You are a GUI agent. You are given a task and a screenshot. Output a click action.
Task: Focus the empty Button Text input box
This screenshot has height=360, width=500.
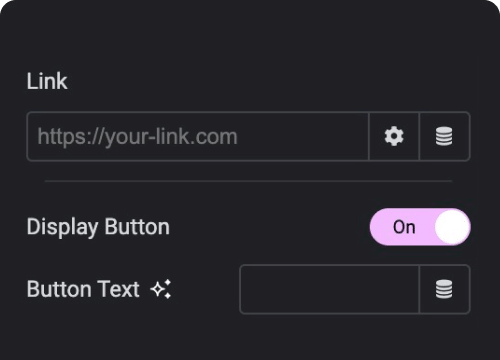pyautogui.click(x=329, y=289)
